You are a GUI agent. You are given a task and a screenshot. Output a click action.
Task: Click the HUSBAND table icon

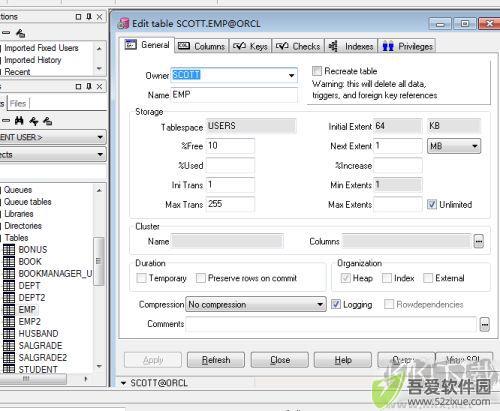click(9, 334)
